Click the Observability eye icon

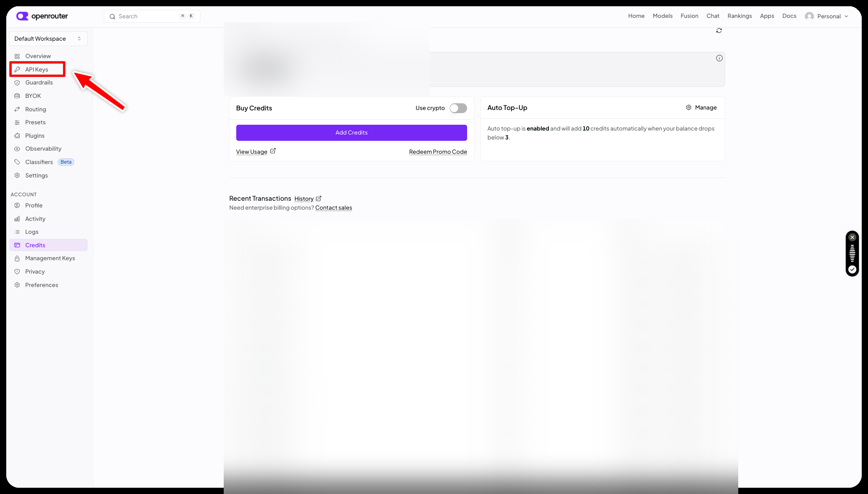(17, 149)
